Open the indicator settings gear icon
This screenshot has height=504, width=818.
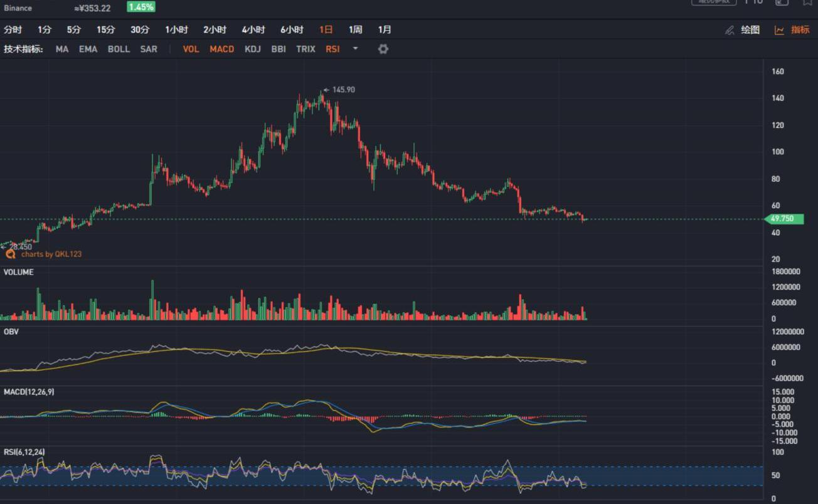(x=383, y=49)
